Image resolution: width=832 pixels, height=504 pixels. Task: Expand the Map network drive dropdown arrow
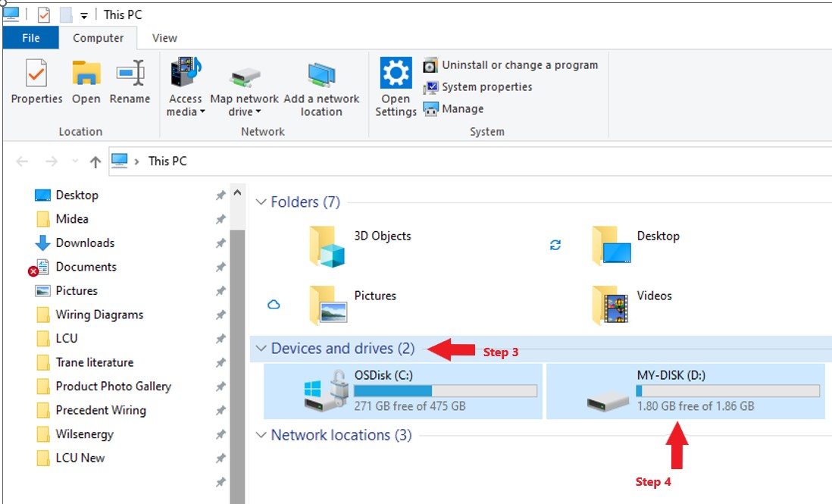pos(258,111)
